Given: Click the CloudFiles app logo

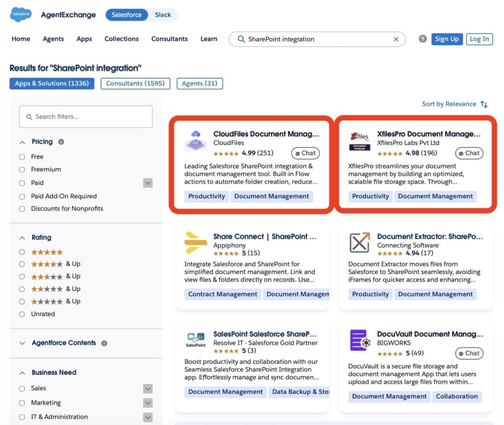Looking at the screenshot, I should [196, 140].
